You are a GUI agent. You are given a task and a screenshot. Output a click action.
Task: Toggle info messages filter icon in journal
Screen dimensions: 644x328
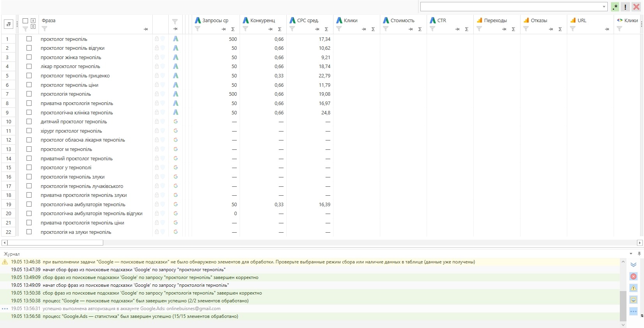point(633,300)
